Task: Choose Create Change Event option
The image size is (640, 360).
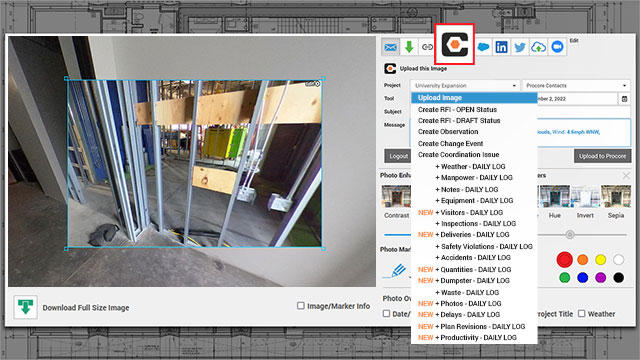Action: pyautogui.click(x=450, y=143)
